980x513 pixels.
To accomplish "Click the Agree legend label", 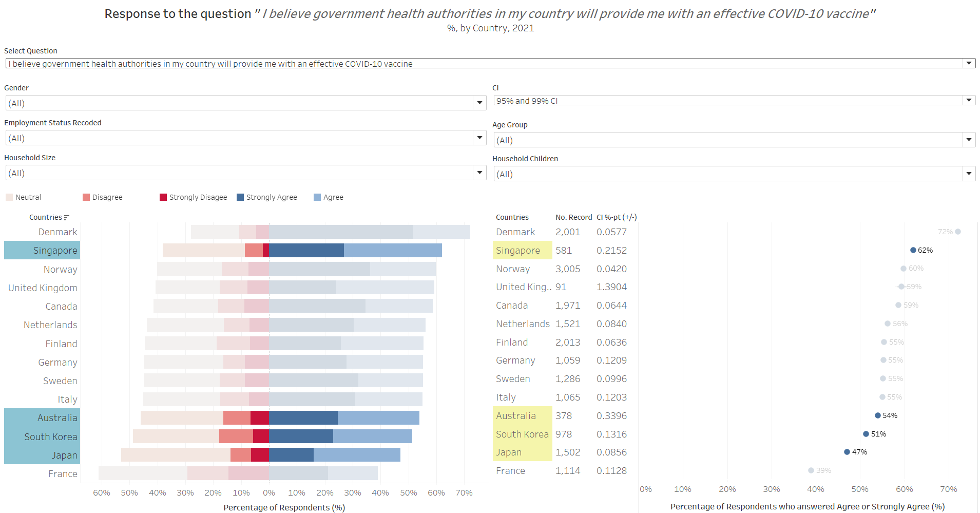I will point(333,197).
